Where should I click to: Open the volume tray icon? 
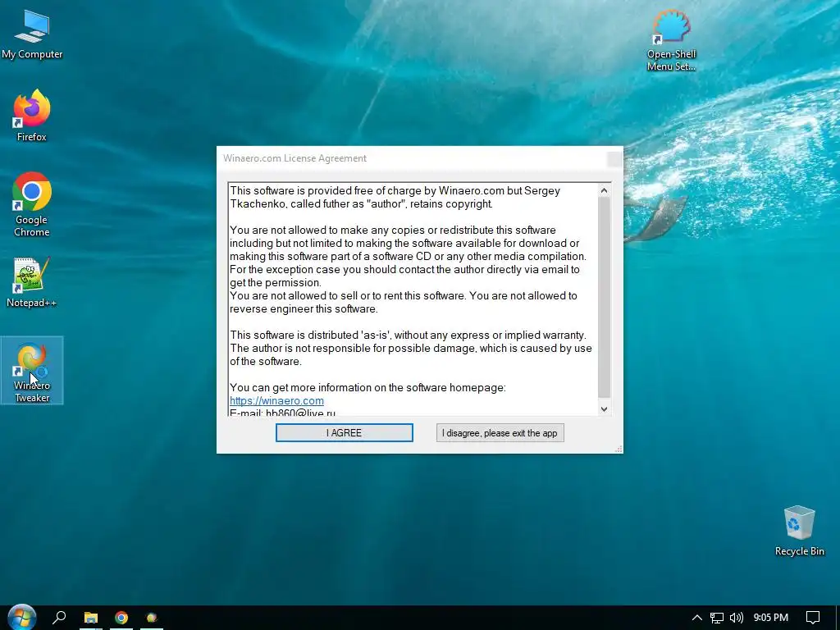(x=737, y=618)
